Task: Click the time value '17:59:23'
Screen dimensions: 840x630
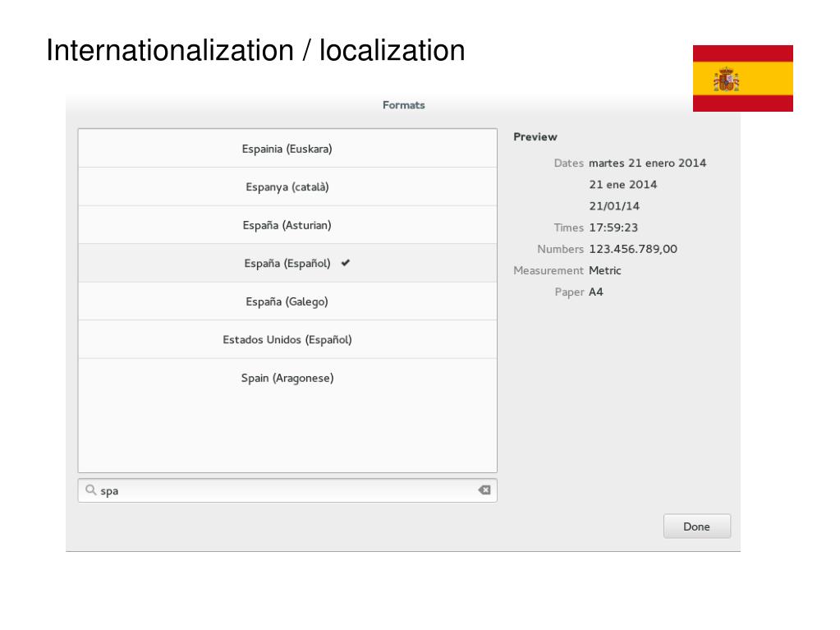Action: point(613,228)
